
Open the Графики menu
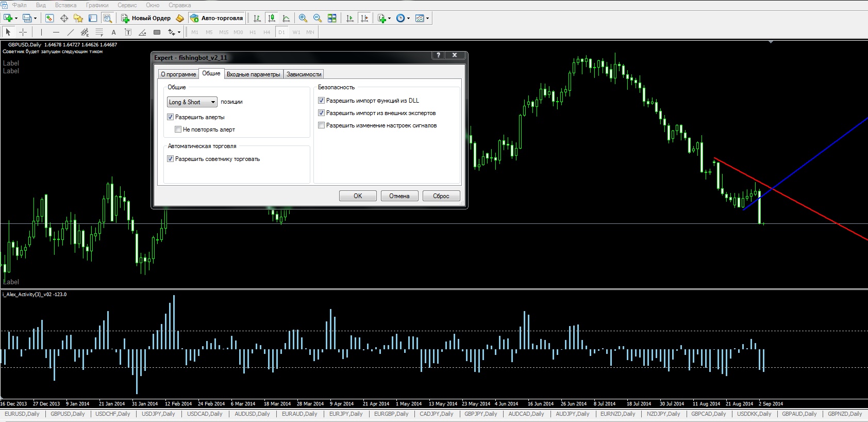click(97, 5)
